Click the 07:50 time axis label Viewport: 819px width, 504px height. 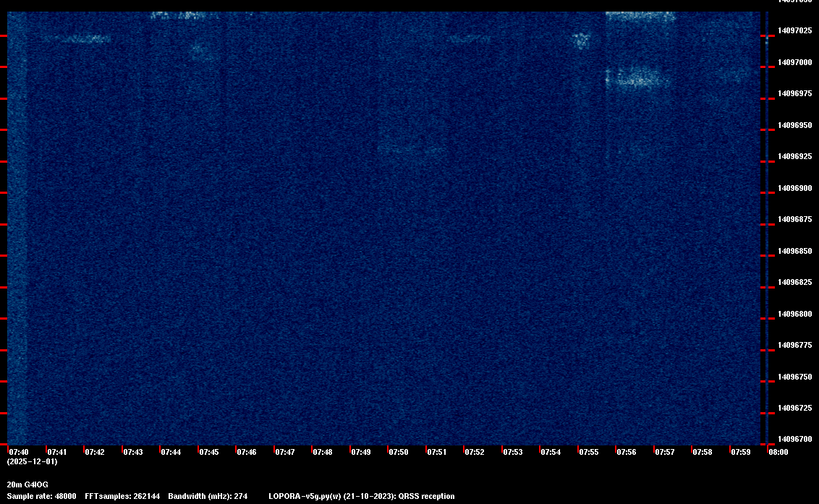coord(399,452)
